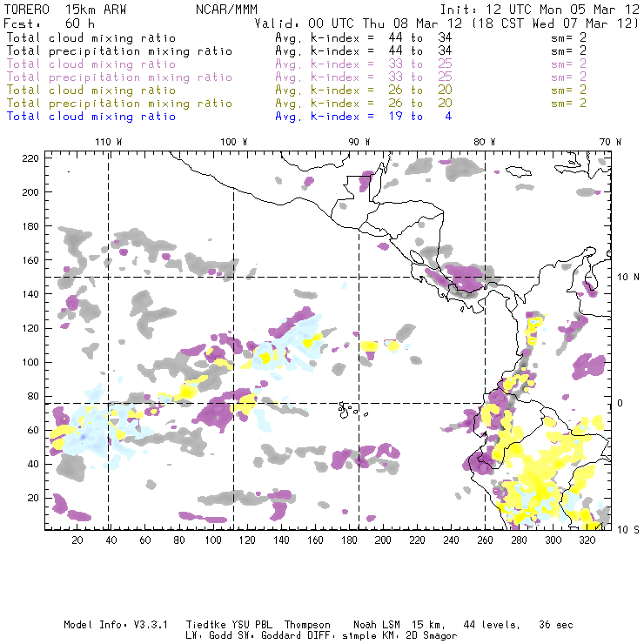Select the '0' equator latitude label
Screen dimensions: 644x644
click(621, 403)
